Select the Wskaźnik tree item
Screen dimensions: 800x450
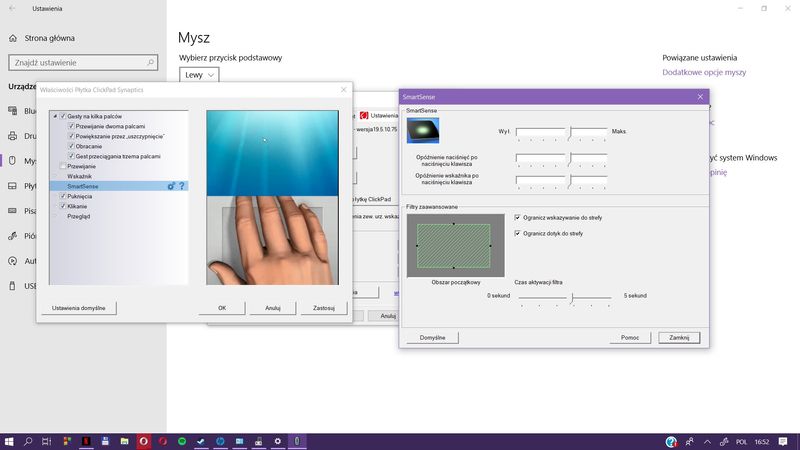pos(80,176)
